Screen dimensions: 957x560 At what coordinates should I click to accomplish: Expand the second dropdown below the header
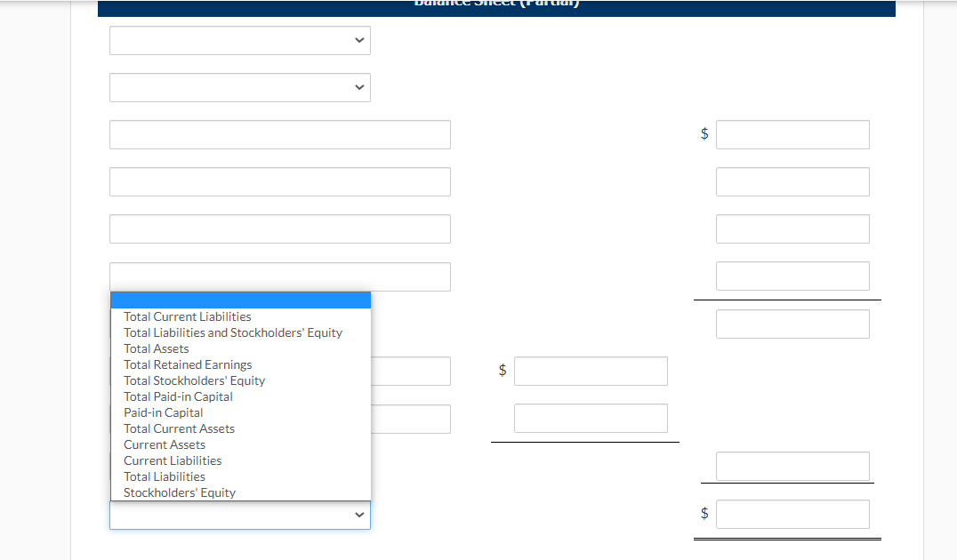tap(240, 87)
